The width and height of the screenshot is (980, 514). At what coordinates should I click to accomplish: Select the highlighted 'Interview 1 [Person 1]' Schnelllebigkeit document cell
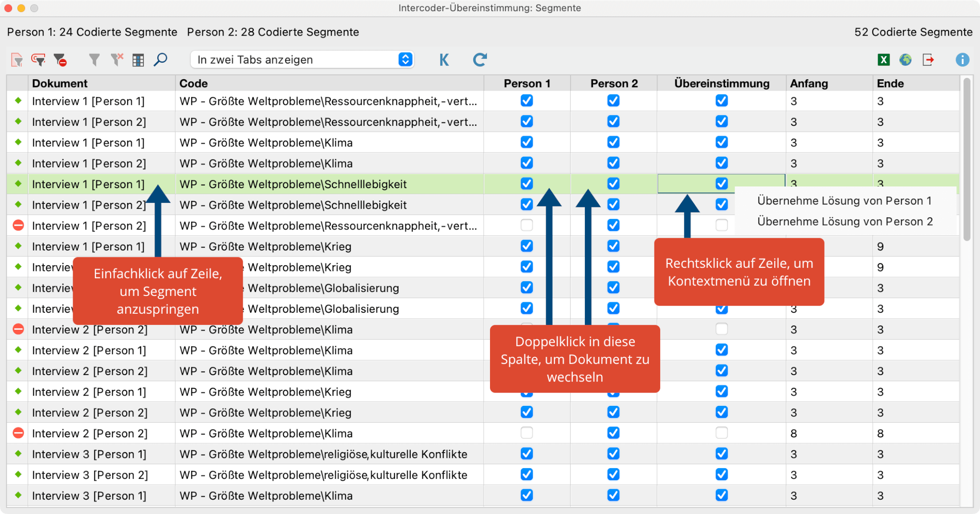[102, 184]
